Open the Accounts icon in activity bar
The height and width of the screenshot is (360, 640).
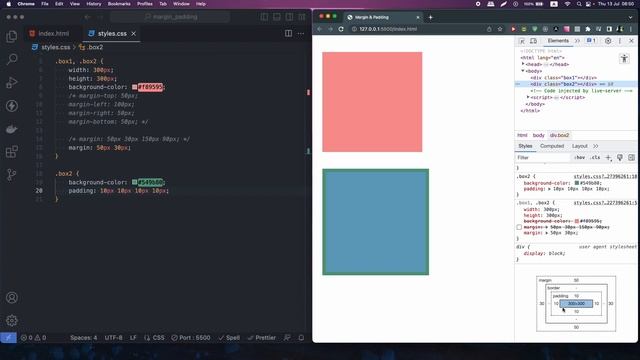pyautogui.click(x=12, y=298)
